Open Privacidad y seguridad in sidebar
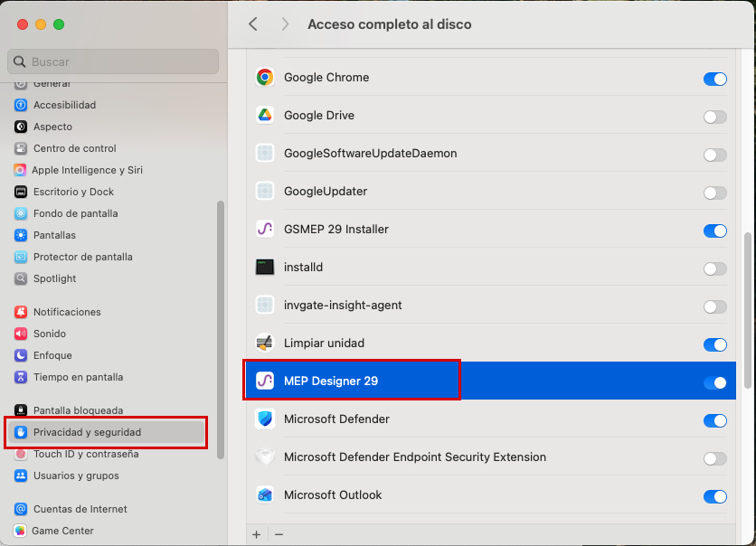756x546 pixels. pyautogui.click(x=87, y=432)
